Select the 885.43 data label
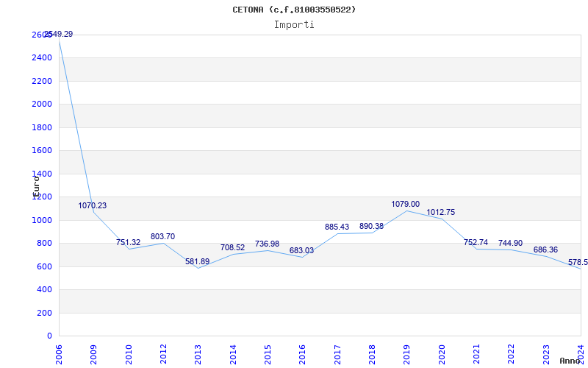This screenshot has width=588, height=368. [337, 227]
